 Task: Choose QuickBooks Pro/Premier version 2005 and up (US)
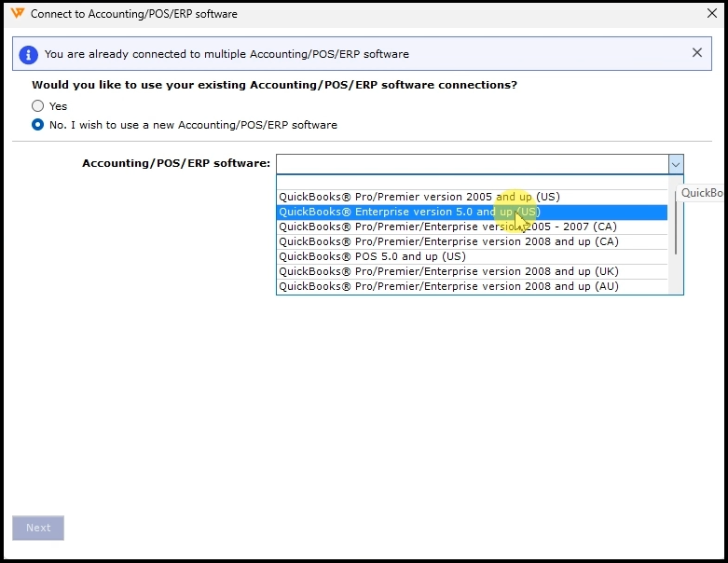472,197
